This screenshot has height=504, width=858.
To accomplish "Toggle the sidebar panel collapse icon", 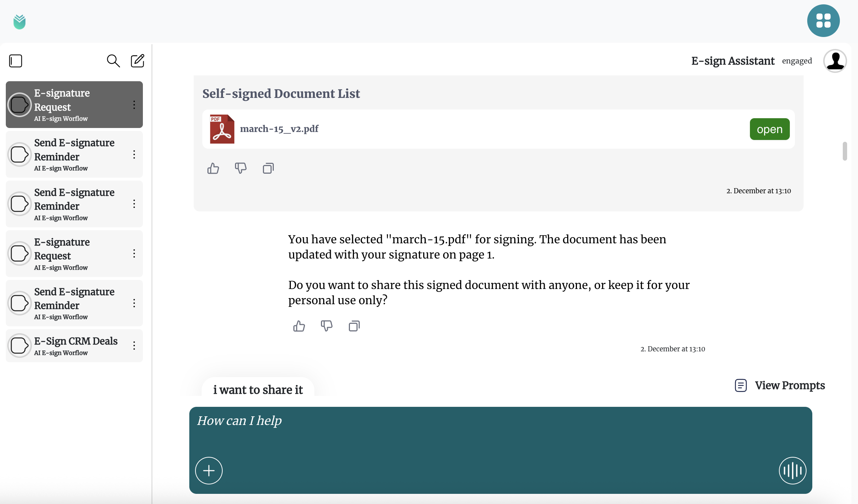I will (16, 61).
